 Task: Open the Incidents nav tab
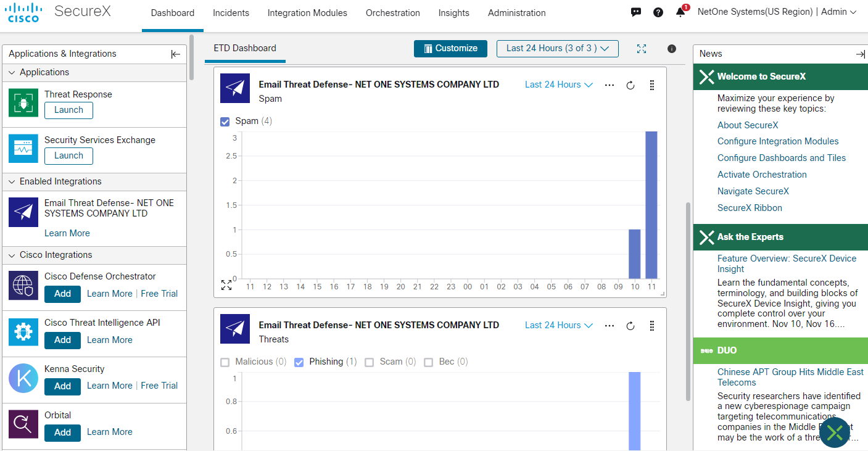click(x=231, y=13)
